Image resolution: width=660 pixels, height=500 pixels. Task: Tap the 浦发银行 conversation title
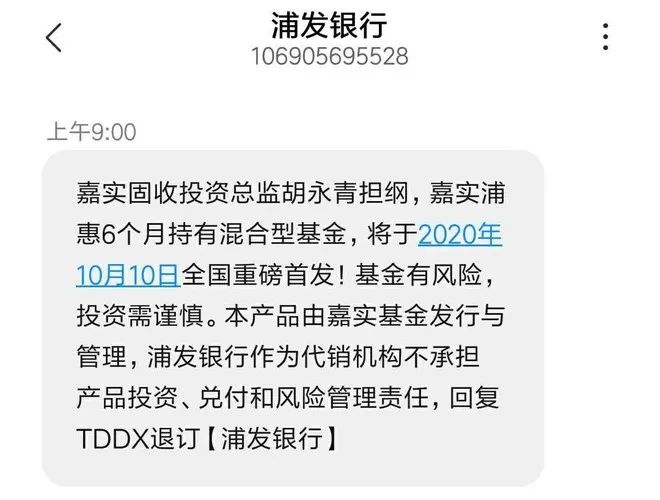329,25
